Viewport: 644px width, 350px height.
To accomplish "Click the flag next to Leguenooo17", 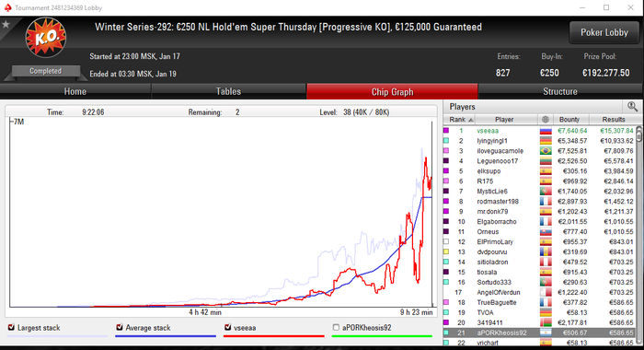I will click(546, 161).
